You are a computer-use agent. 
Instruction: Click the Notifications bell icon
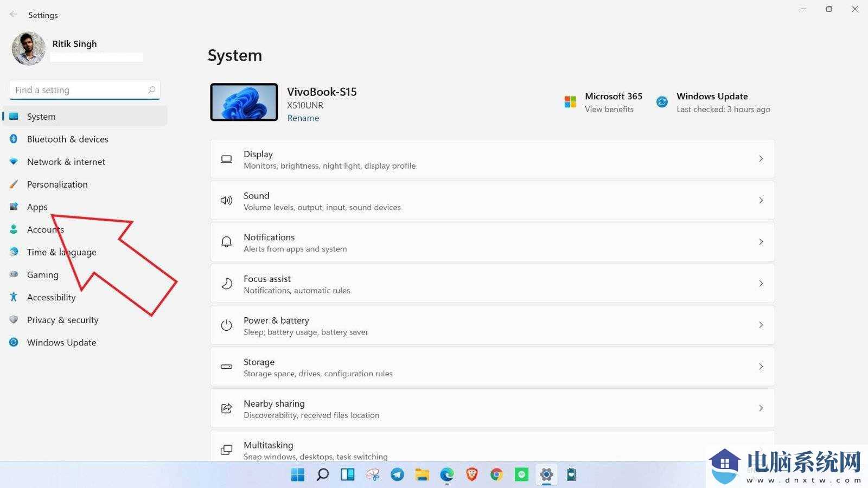(x=227, y=242)
